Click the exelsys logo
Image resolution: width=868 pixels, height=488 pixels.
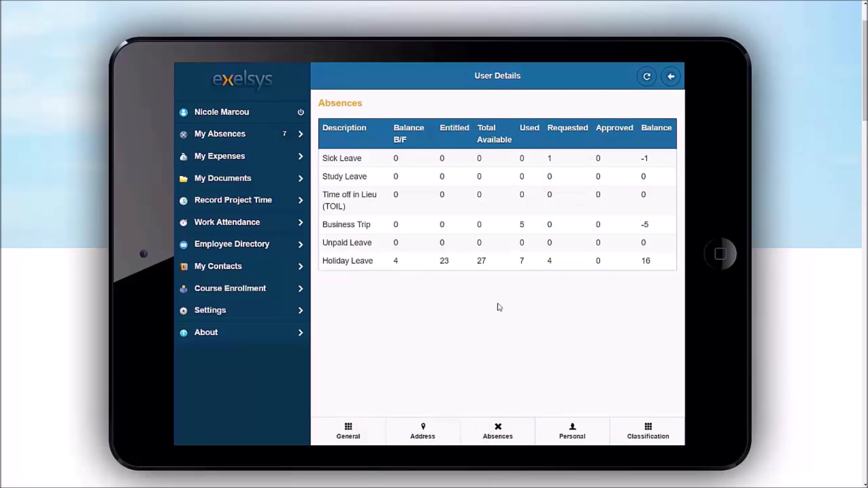pyautogui.click(x=242, y=80)
